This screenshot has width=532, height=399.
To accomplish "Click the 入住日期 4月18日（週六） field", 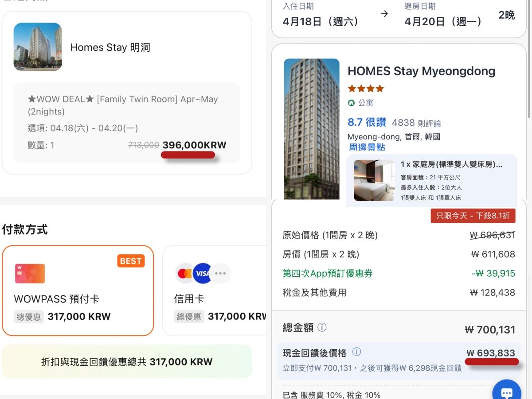I will click(x=321, y=15).
